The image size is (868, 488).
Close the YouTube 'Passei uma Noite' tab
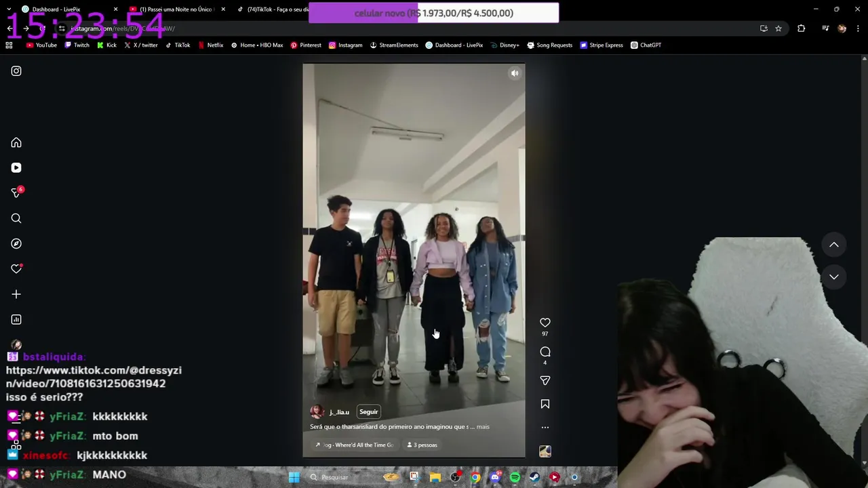(223, 9)
